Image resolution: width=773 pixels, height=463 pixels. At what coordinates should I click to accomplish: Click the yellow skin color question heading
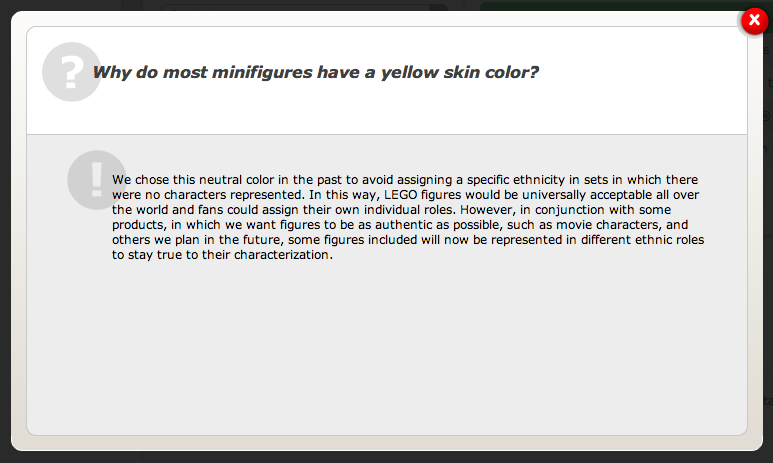tap(315, 72)
